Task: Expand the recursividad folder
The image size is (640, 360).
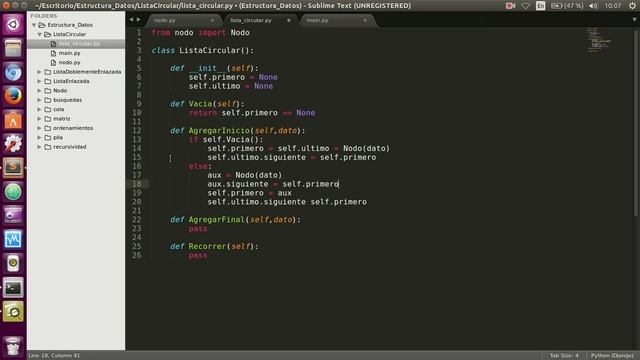Action: (40, 147)
